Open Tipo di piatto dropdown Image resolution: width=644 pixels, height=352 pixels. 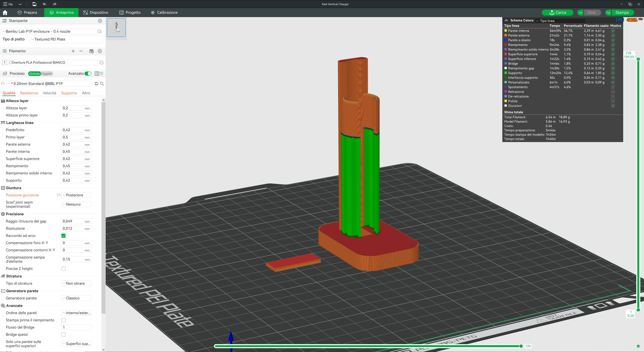[x=66, y=39]
